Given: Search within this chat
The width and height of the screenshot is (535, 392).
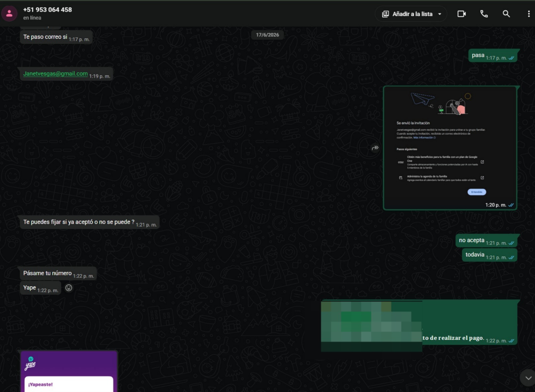Looking at the screenshot, I should click(x=506, y=14).
